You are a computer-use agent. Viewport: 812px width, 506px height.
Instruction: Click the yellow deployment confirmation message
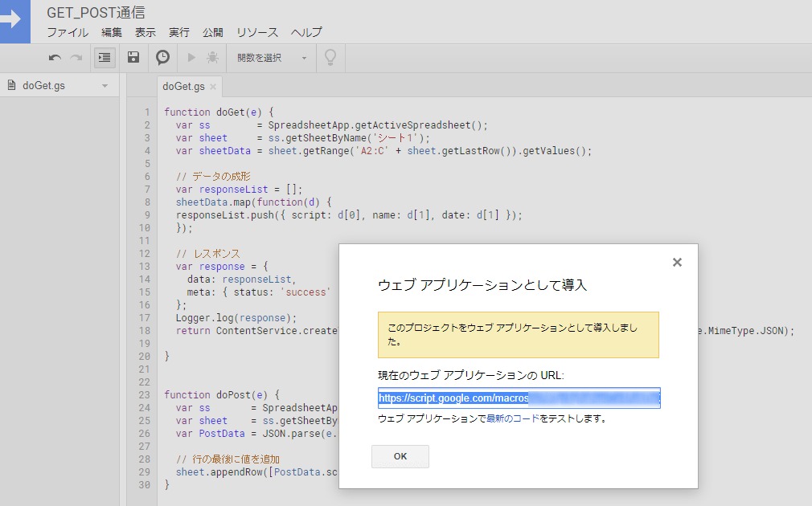pyautogui.click(x=519, y=335)
